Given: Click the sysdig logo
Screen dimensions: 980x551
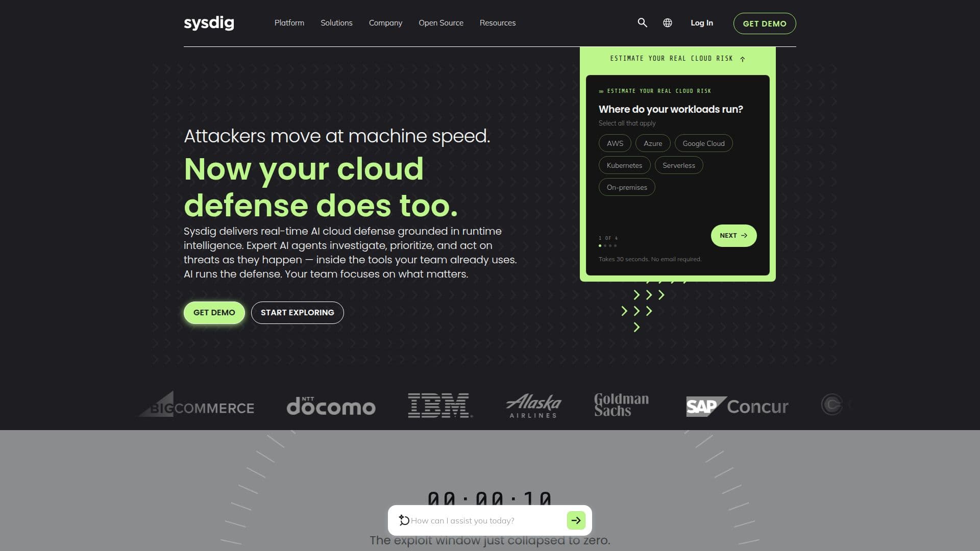Looking at the screenshot, I should pos(209,23).
